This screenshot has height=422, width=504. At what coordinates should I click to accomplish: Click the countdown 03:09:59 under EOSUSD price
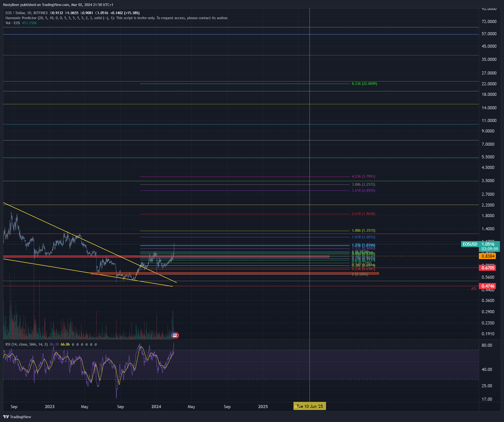[x=490, y=249]
